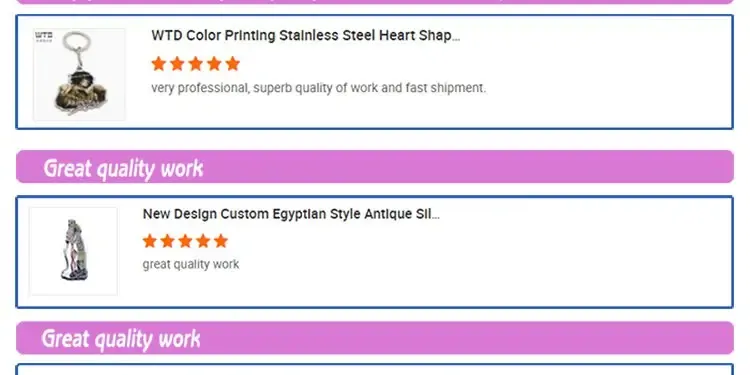This screenshot has width=750, height=375.
Task: Open the heart shape keychain product thumbnail
Action: [x=79, y=74]
